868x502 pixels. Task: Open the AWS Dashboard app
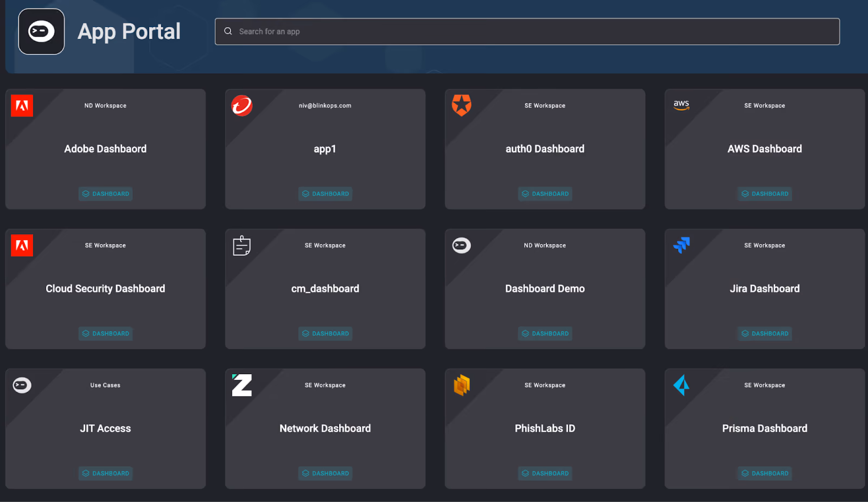point(764,149)
